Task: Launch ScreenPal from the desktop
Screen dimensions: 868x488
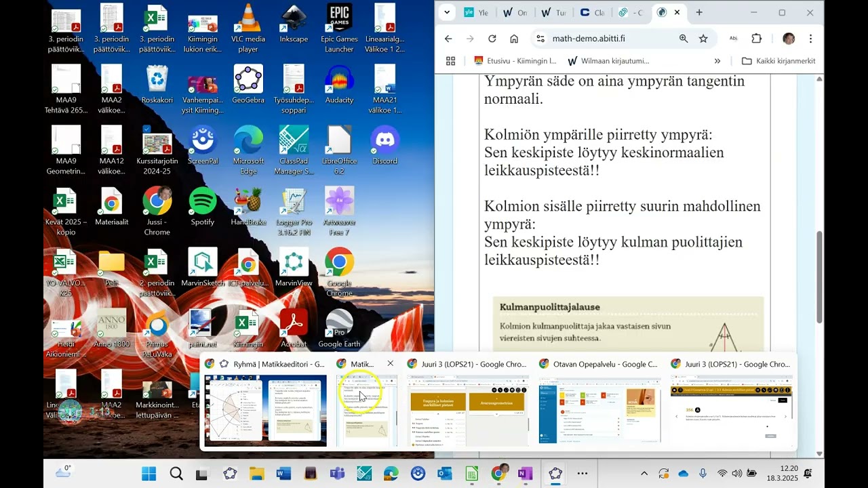Action: [203, 146]
